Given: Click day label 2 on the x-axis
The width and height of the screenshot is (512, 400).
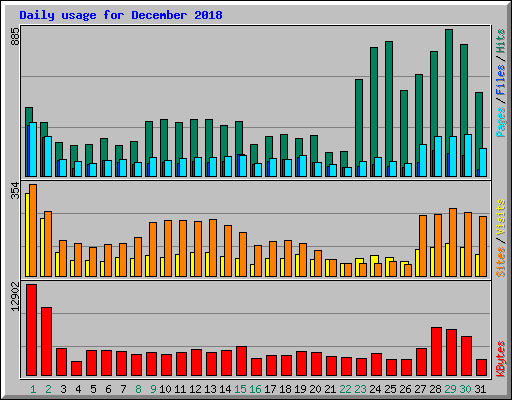Looking at the screenshot, I should (48, 389).
